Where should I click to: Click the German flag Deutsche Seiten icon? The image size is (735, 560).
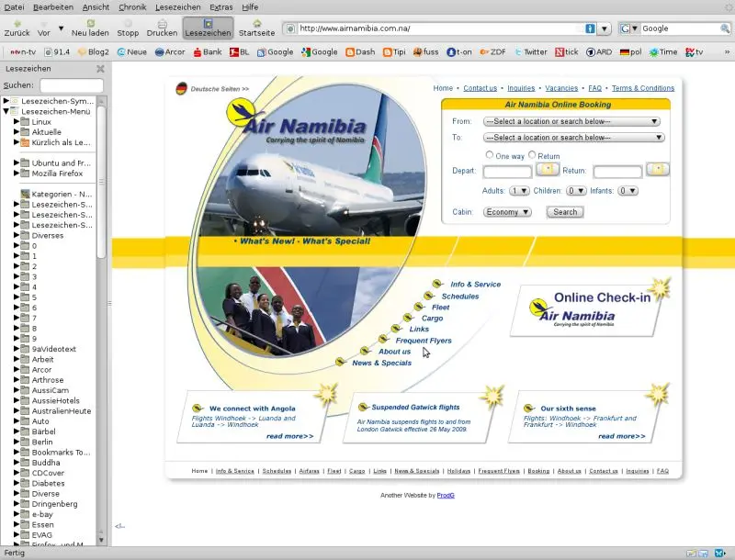point(181,88)
